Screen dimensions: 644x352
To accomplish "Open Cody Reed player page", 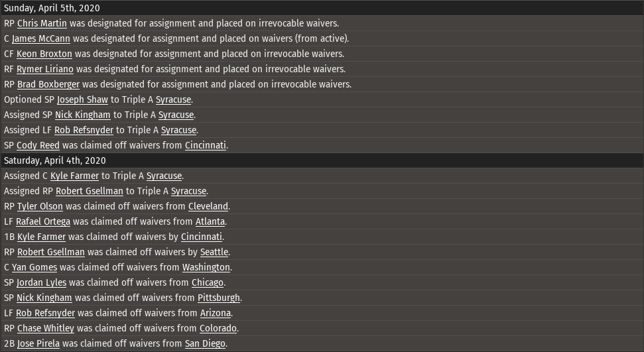I will click(x=38, y=145).
